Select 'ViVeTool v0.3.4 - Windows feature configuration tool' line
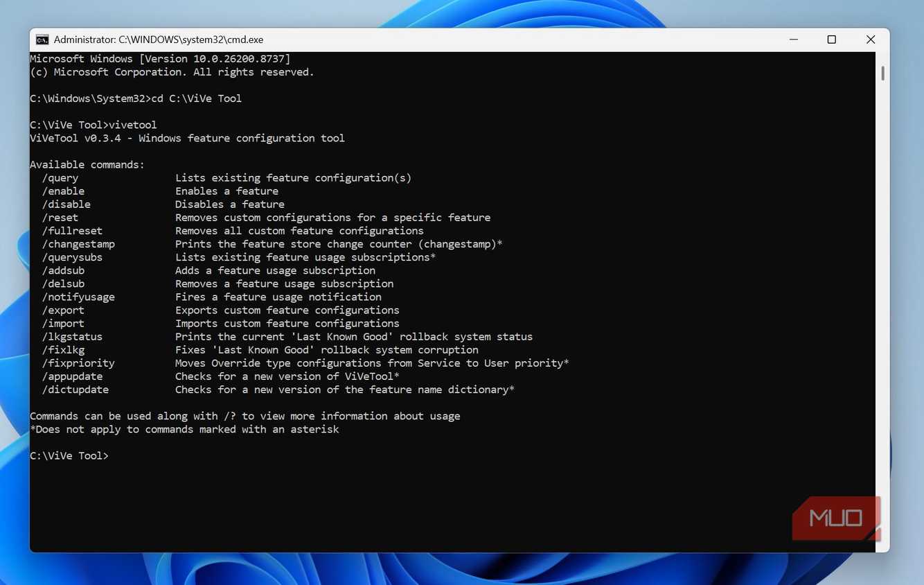Viewport: 924px width, 585px height. coord(187,138)
